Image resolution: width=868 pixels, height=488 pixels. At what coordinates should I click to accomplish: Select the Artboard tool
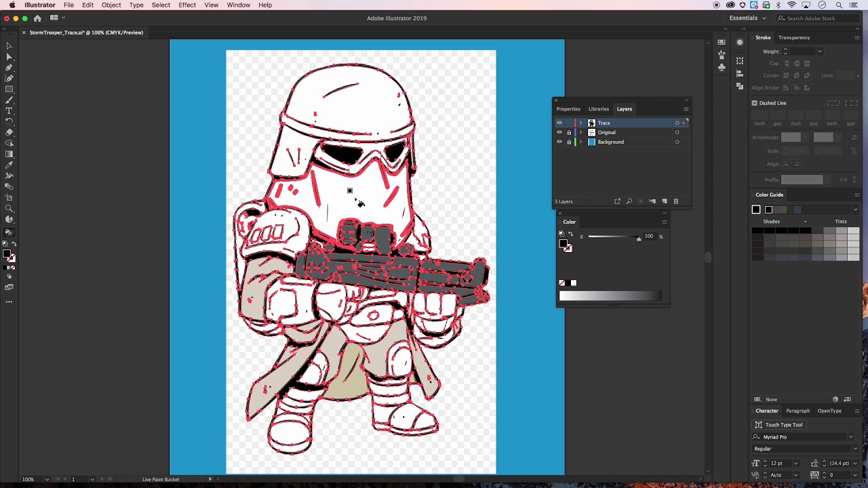click(x=9, y=197)
